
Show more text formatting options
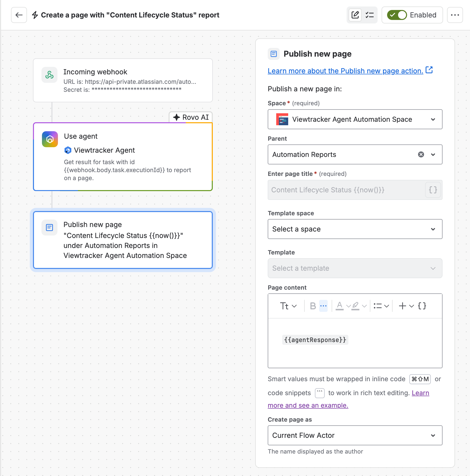323,306
